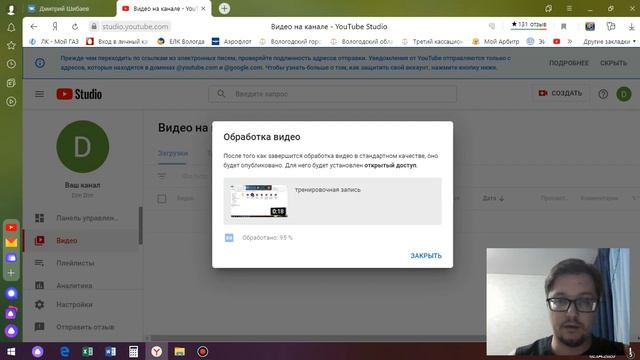
Task: Reload the page
Action: 75,27
